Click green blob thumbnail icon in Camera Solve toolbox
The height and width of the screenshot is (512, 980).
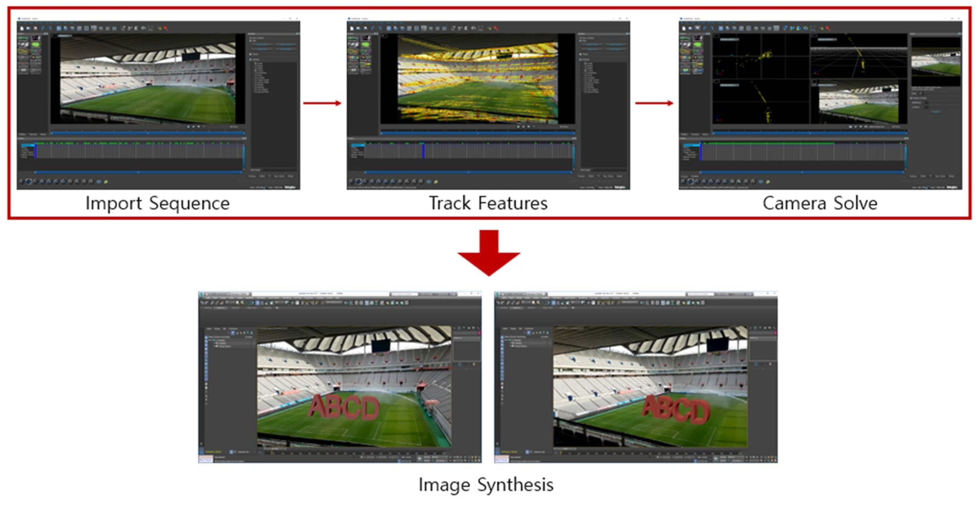click(x=697, y=44)
